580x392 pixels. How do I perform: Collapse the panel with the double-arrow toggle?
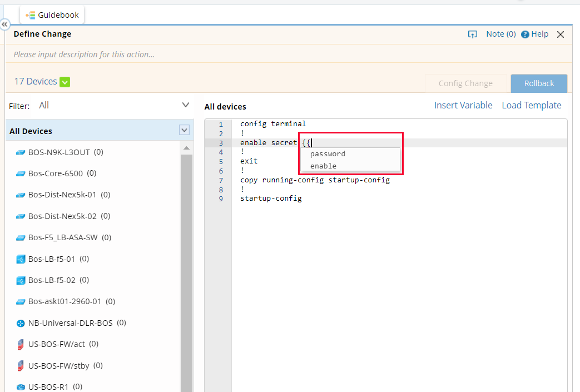[5, 24]
